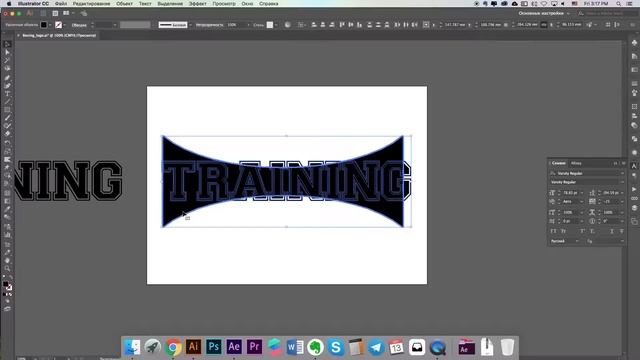640x360 pixels.
Task: Toggle Subscript in Character panel
Action: pyautogui.click(x=592, y=231)
